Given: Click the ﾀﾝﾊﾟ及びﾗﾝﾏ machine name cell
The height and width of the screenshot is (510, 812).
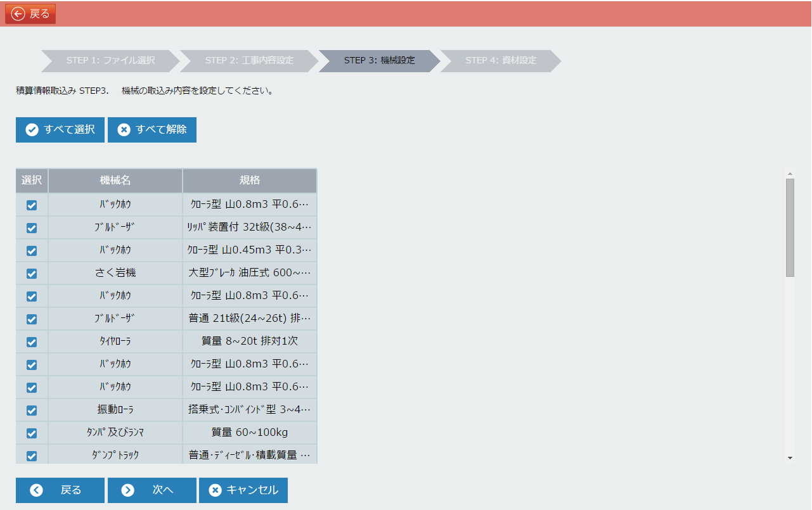Looking at the screenshot, I should [x=115, y=433].
